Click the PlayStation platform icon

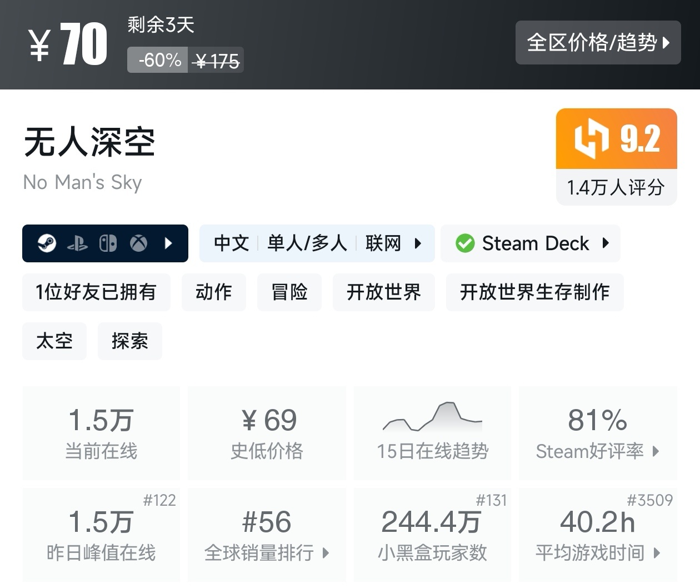[78, 243]
